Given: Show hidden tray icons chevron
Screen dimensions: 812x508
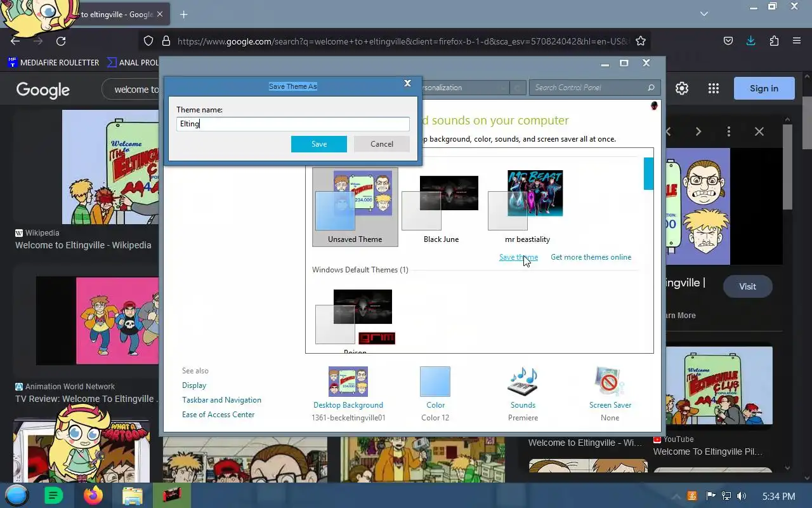Looking at the screenshot, I should (x=678, y=496).
